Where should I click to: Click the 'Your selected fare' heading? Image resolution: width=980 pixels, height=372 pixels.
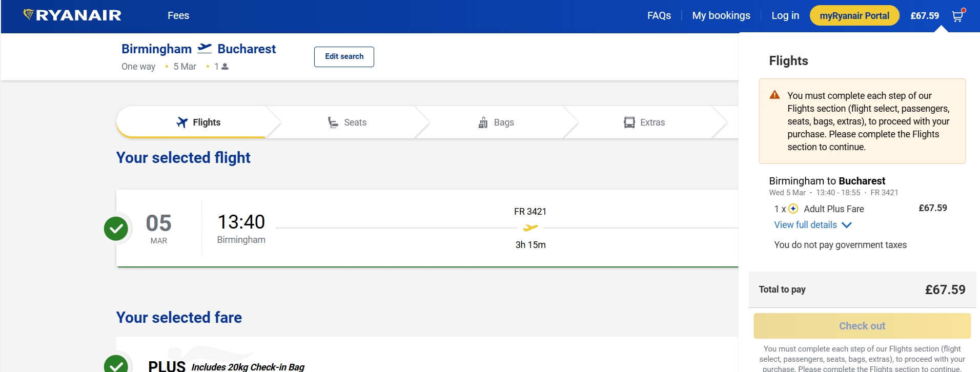click(179, 317)
